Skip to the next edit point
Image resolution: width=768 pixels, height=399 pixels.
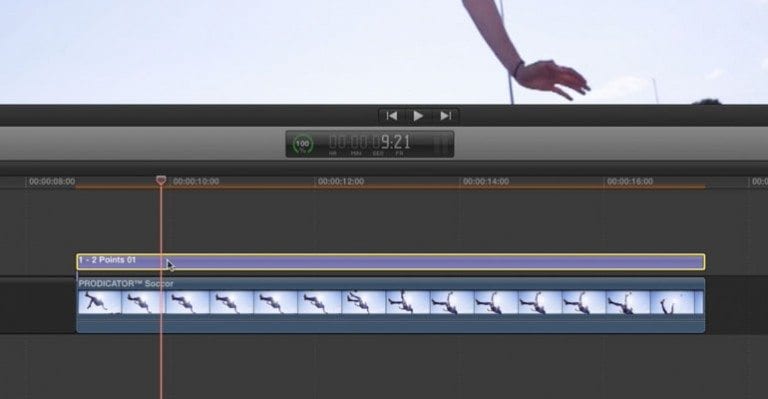pyautogui.click(x=445, y=116)
